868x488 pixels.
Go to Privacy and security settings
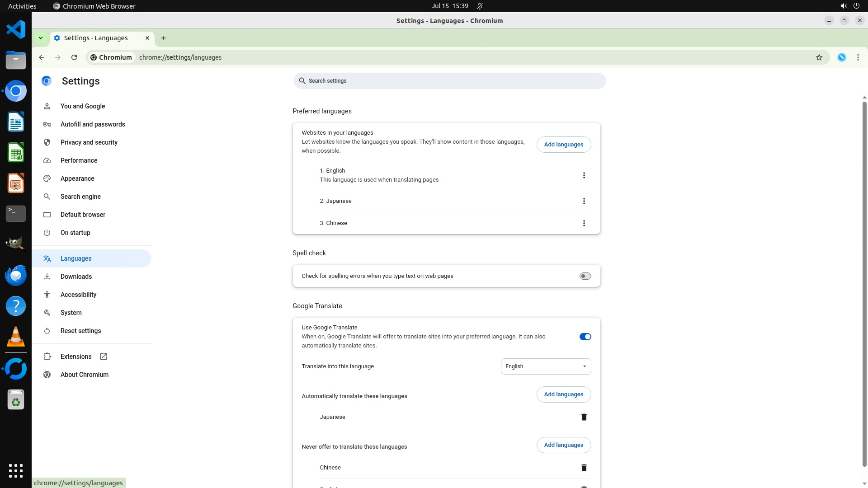click(x=89, y=142)
